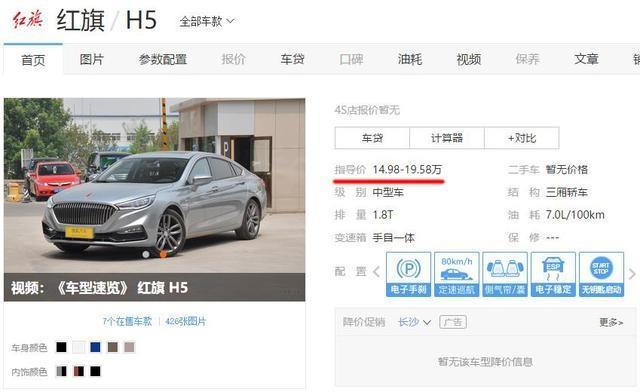Add car to comparison with +对比
The height and width of the screenshot is (392, 640).
(x=522, y=138)
